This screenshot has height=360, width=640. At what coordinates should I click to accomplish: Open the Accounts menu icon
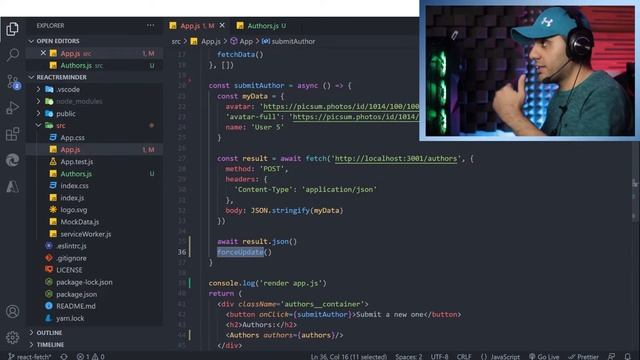pos(12,311)
